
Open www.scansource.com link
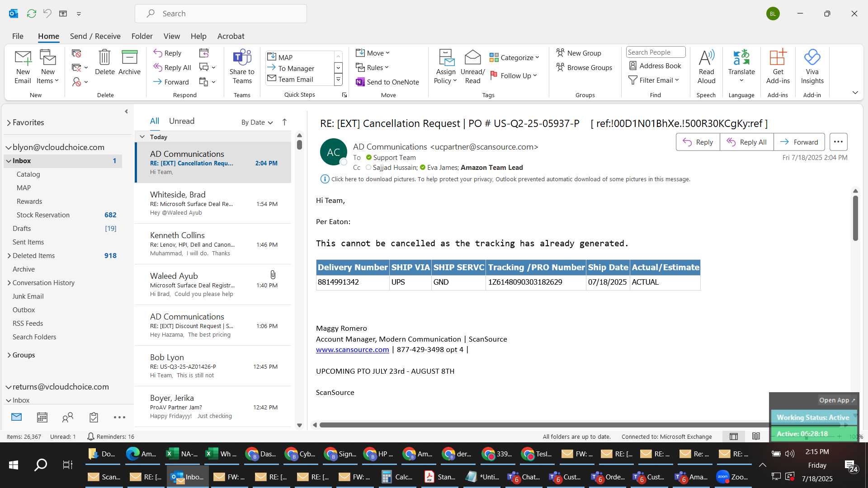click(352, 350)
